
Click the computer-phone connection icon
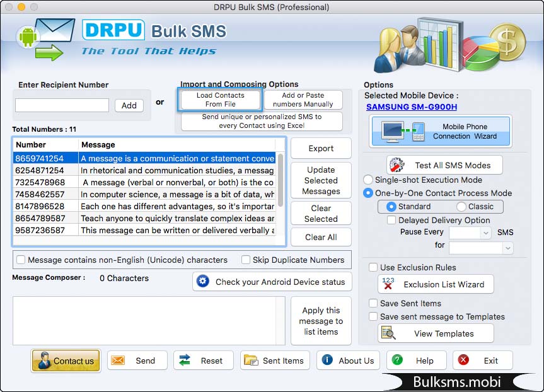tap(403, 132)
